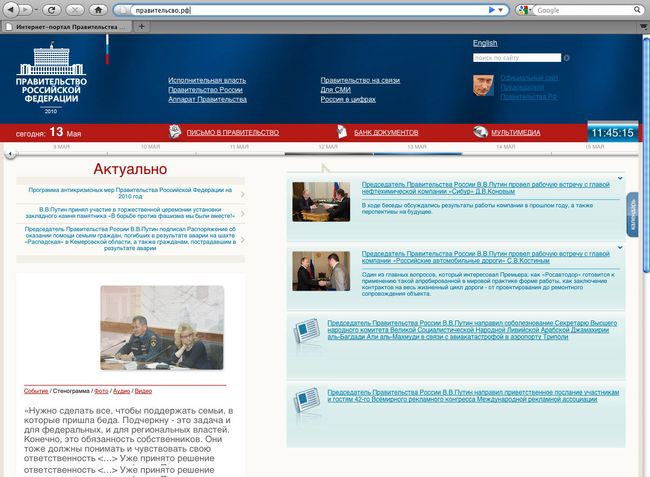650x477 pixels.
Task: Select the Интернет-портал Правительства tab
Action: coord(67,27)
